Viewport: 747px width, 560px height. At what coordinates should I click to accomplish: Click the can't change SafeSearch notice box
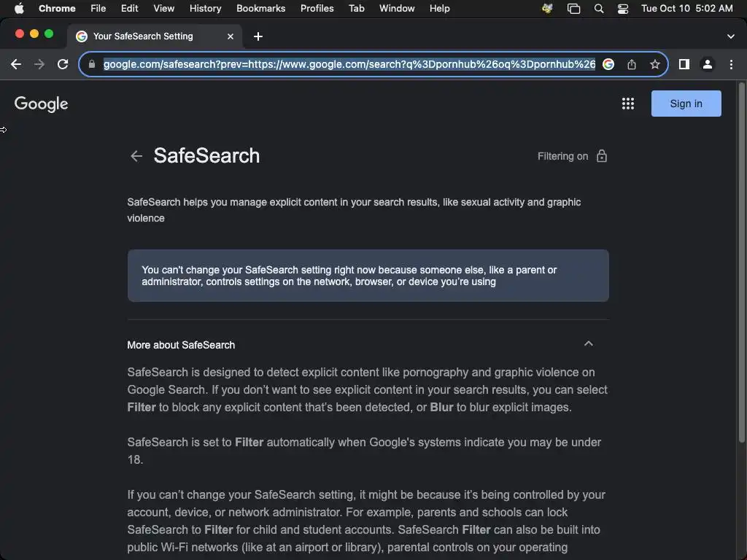[x=368, y=275]
